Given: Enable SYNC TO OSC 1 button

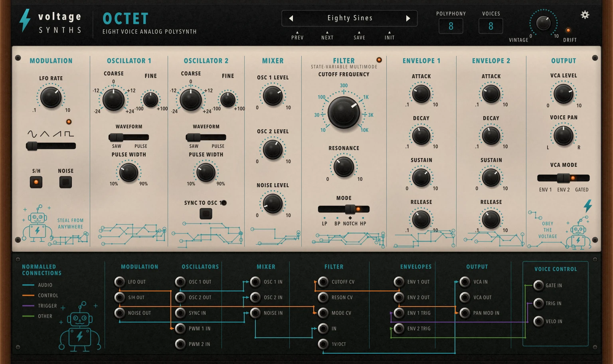Looking at the screenshot, I should (206, 214).
